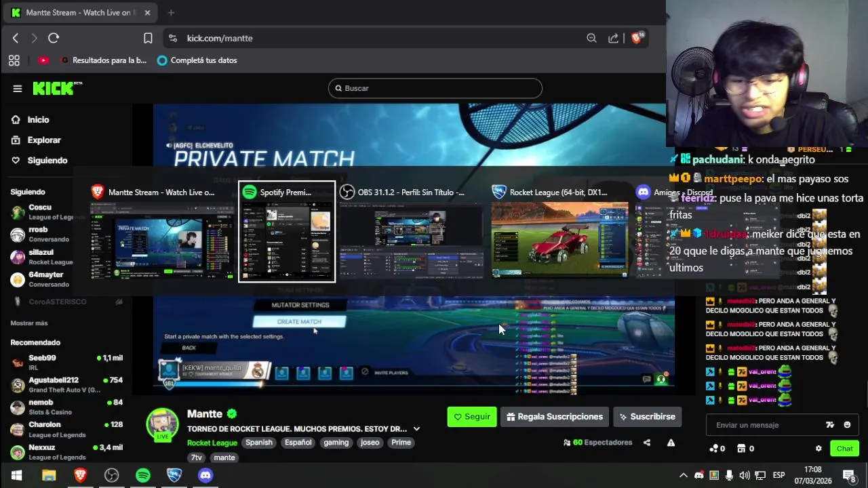Click Mantte's channel avatar with the LIVE badge
This screenshot has height=488, width=868.
pyautogui.click(x=163, y=425)
